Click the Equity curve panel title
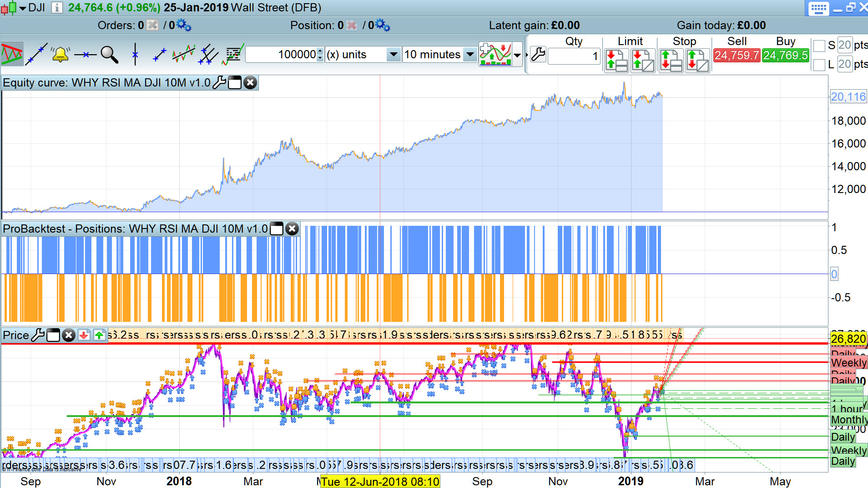Image resolution: width=868 pixels, height=488 pixels. (x=107, y=83)
